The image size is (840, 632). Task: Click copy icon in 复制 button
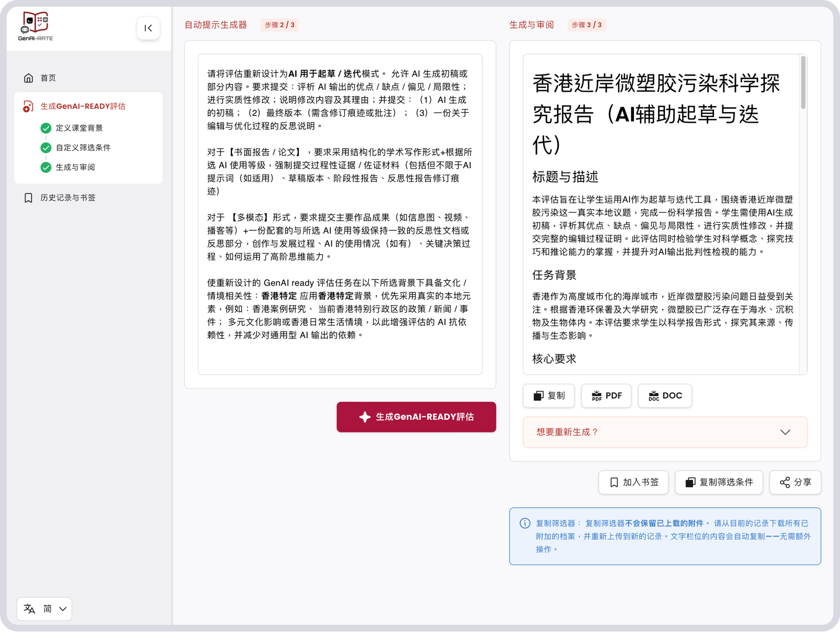click(x=538, y=396)
